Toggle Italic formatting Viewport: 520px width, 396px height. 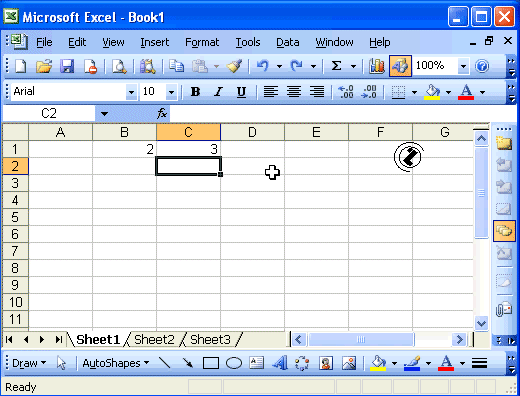pyautogui.click(x=218, y=92)
